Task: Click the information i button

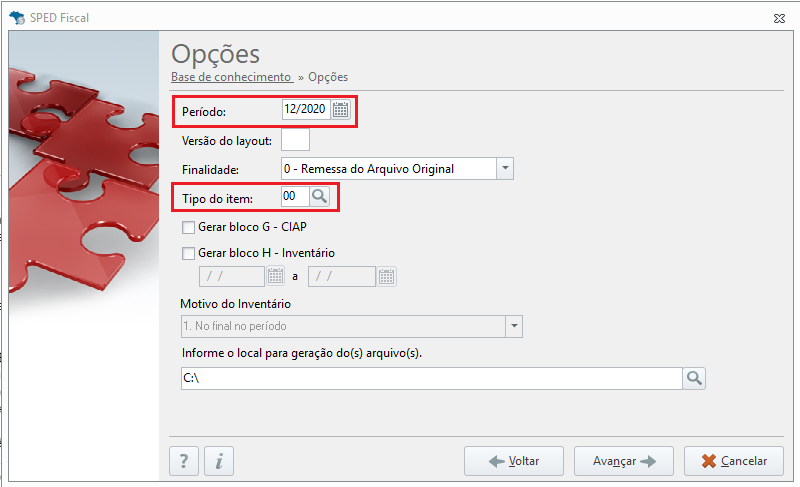Action: coord(219,461)
